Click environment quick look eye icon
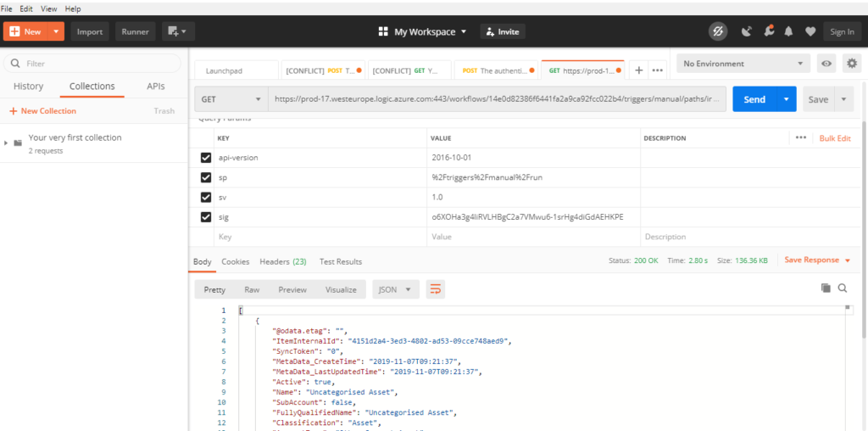This screenshot has width=868, height=431. point(826,64)
